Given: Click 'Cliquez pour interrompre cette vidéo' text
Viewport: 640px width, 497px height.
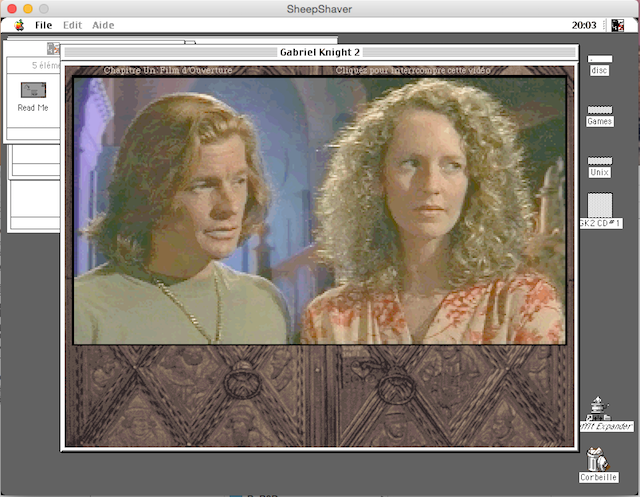Looking at the screenshot, I should 413,71.
